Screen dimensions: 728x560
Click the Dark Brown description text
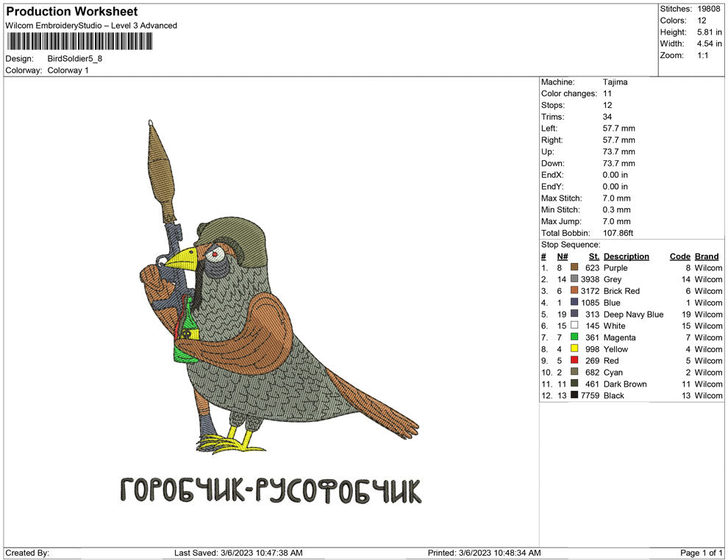pos(625,384)
